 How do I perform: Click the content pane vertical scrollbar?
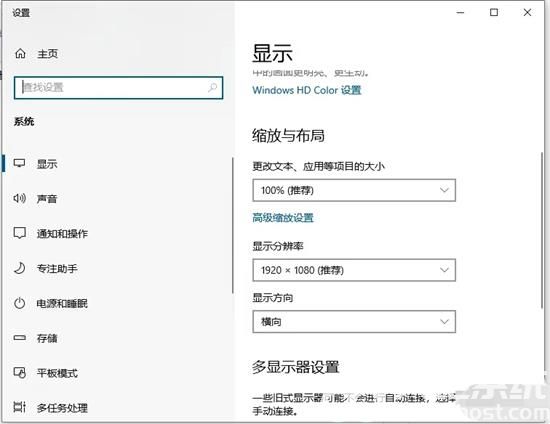coord(542,230)
